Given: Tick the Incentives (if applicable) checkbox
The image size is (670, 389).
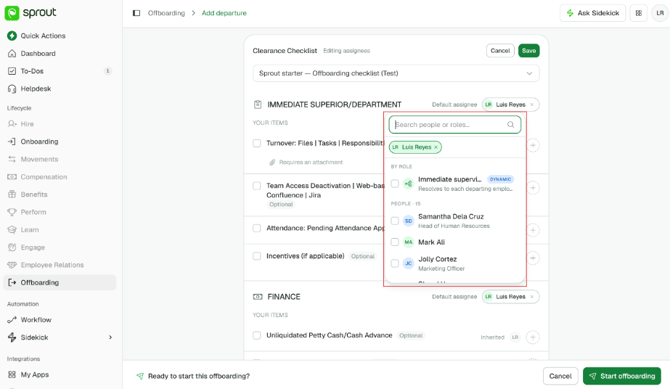Looking at the screenshot, I should click(x=257, y=256).
